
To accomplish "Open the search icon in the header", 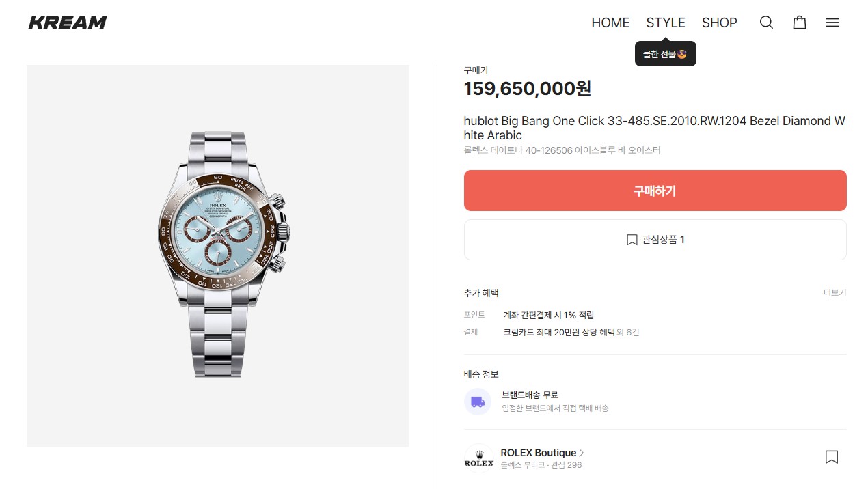I will [766, 23].
